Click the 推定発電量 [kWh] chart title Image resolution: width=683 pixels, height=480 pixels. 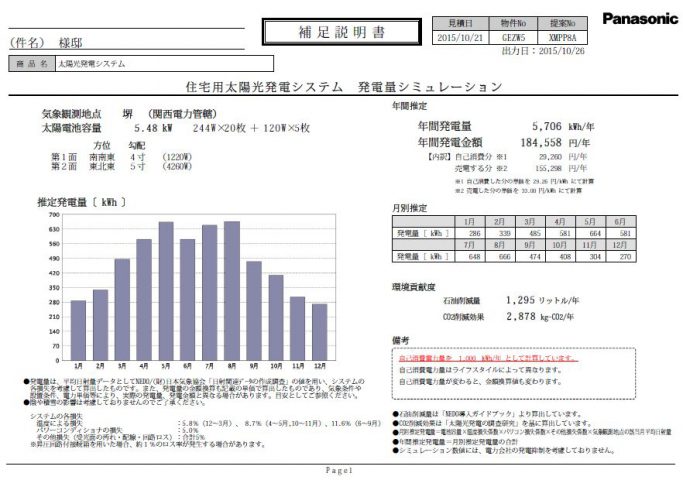(81, 202)
